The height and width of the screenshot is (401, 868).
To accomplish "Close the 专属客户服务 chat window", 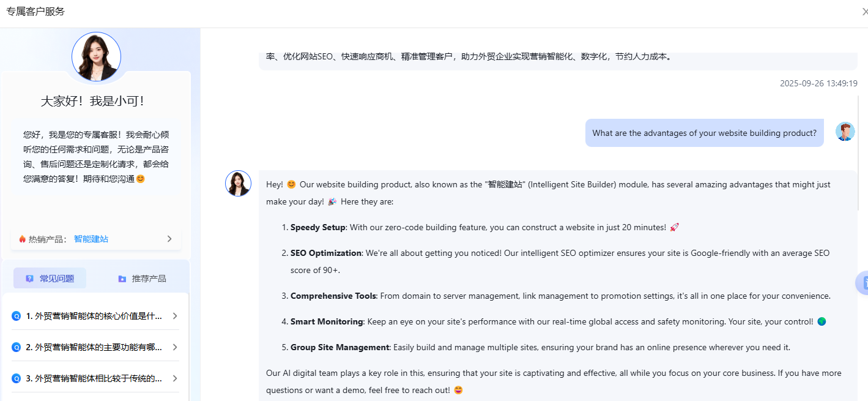I will click(864, 12).
